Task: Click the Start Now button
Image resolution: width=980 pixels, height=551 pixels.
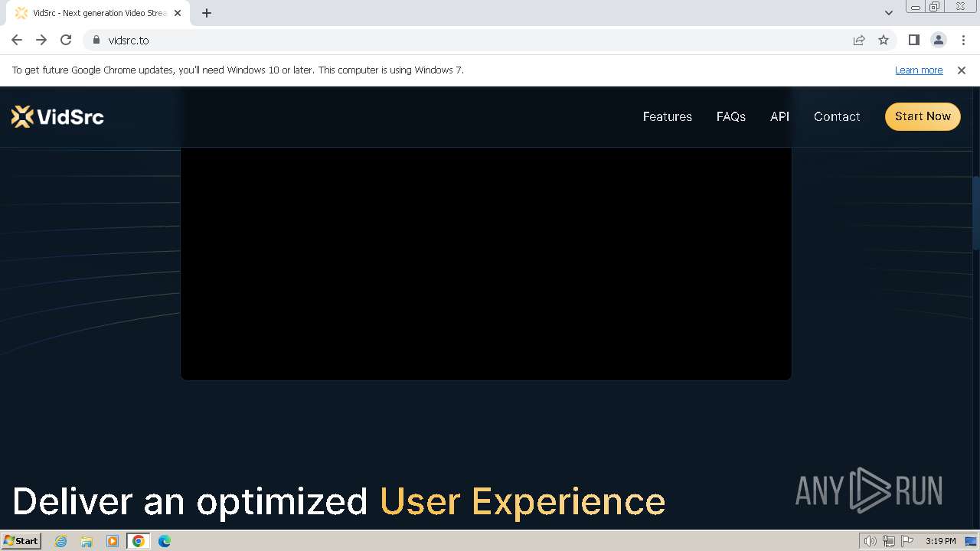Action: pyautogui.click(x=923, y=116)
